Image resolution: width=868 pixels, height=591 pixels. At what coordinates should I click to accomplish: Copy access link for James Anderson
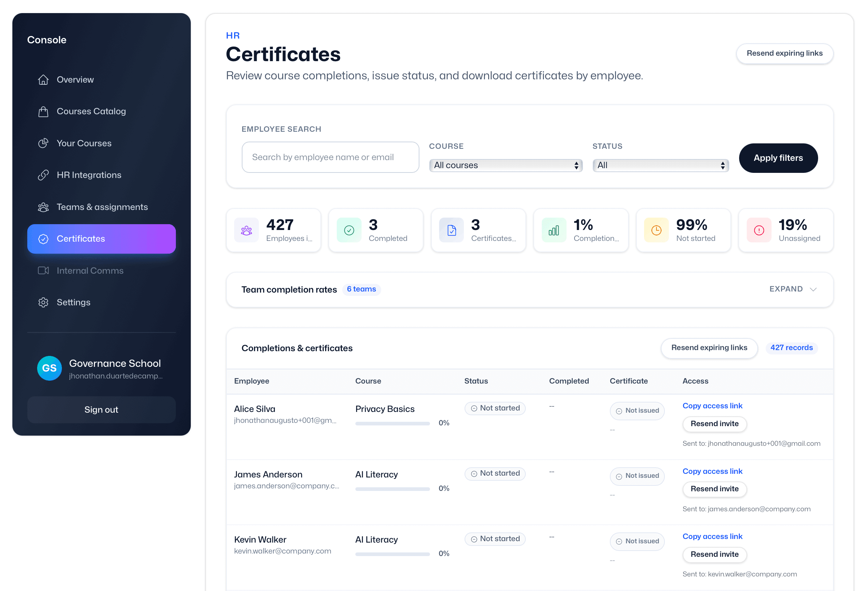tap(712, 471)
